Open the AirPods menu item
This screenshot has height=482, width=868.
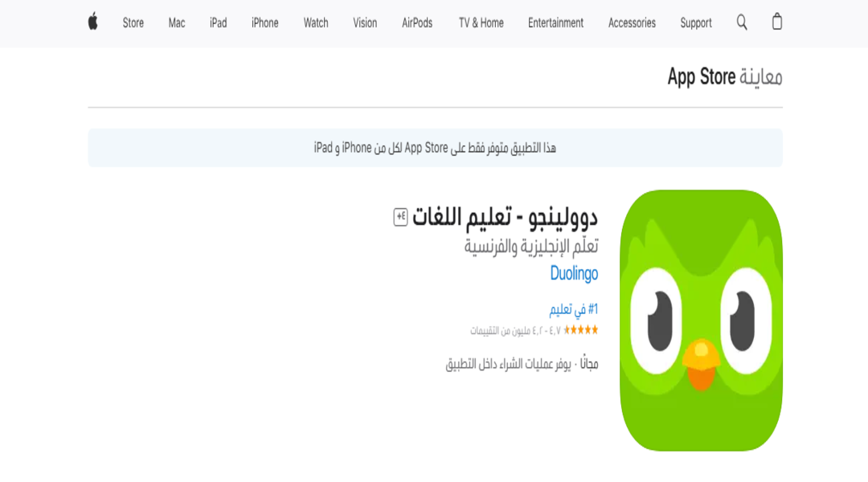point(417,22)
